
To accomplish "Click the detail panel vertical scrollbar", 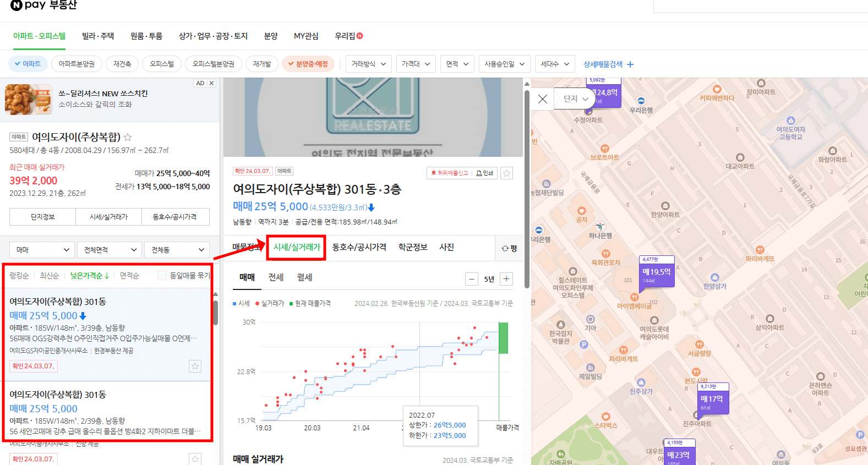I will 527,190.
